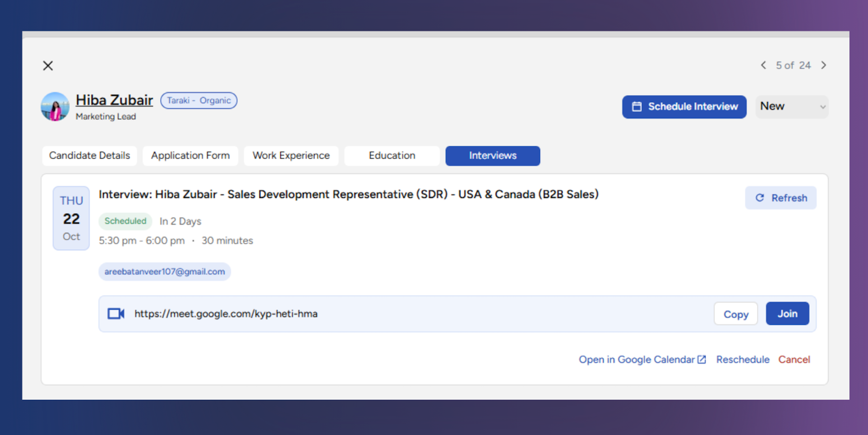Open the Hiba Zubair name link

click(114, 100)
